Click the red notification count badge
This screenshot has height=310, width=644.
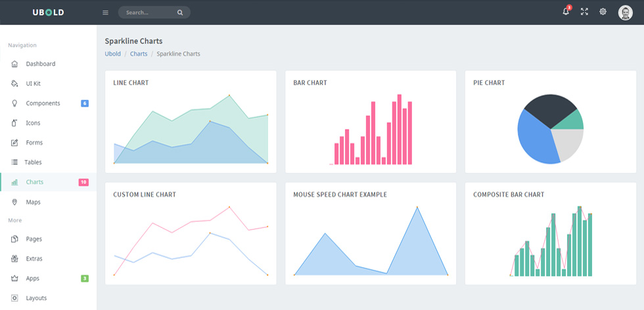(569, 7)
